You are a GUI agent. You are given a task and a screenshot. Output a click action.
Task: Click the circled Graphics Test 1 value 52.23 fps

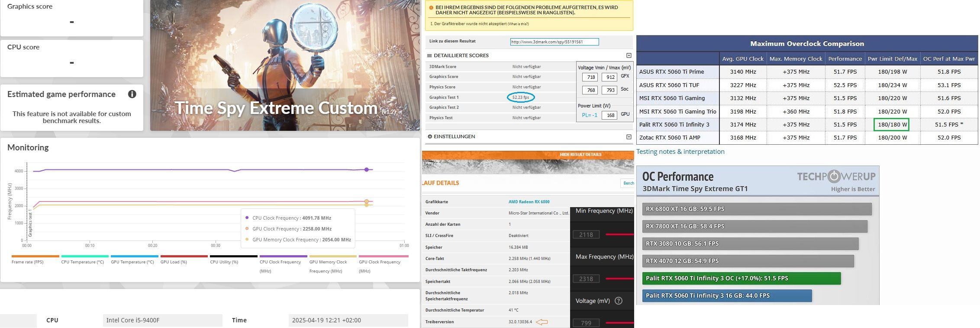[521, 97]
